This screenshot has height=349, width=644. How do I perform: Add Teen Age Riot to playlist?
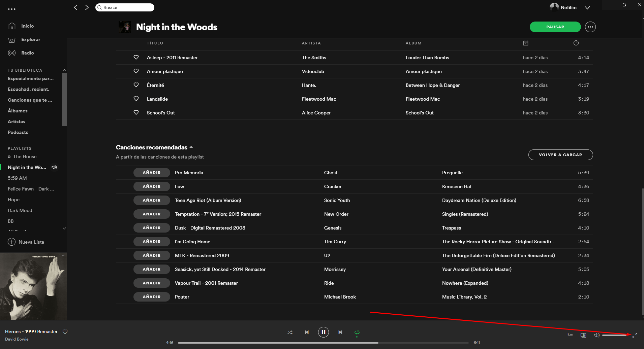[152, 200]
